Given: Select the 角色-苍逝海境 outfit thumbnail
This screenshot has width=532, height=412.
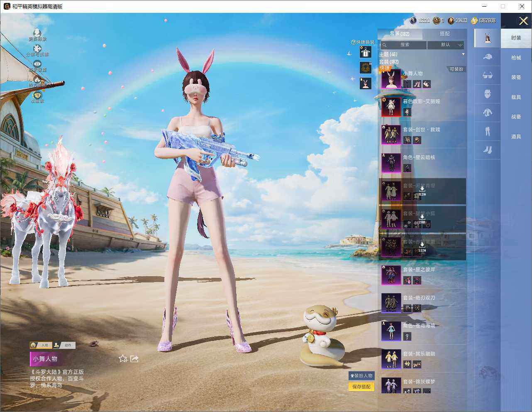Looking at the screenshot, I should point(391,331).
